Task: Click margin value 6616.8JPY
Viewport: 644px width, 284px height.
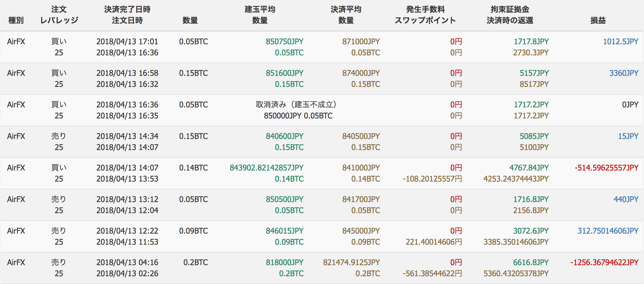Action: click(x=531, y=262)
